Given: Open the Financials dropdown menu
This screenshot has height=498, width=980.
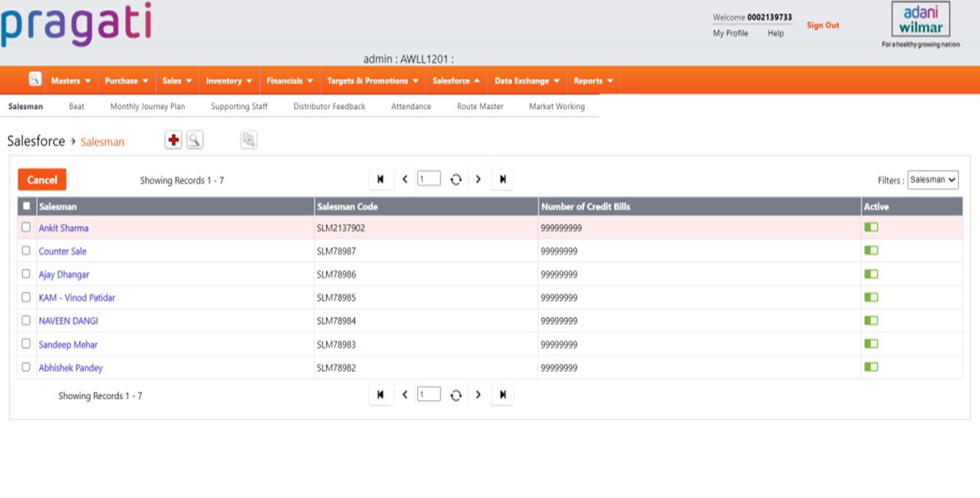Looking at the screenshot, I should coord(290,80).
